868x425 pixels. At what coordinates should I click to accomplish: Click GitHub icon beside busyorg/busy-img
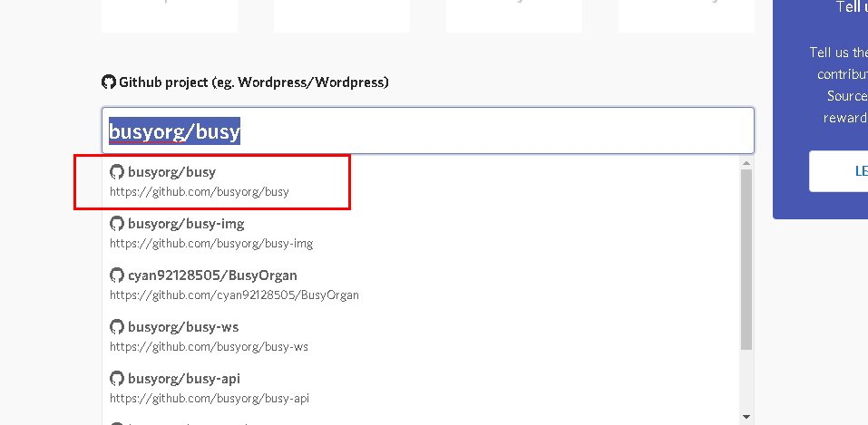[116, 224]
